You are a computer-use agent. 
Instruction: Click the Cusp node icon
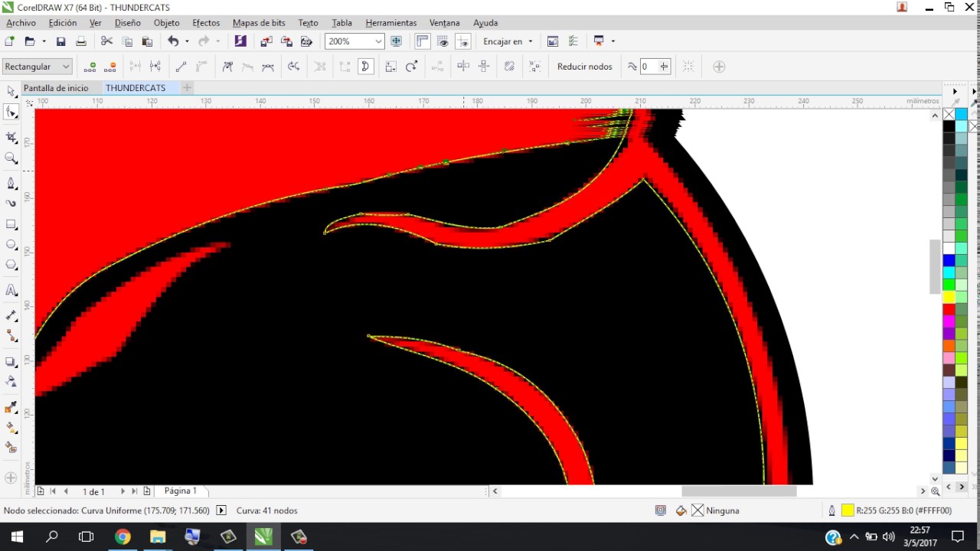227,67
